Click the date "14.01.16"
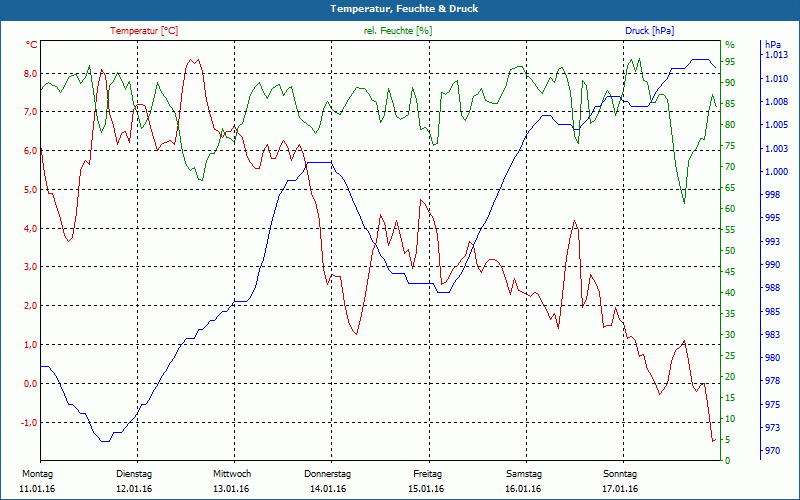This screenshot has height=500, width=800. [x=328, y=489]
